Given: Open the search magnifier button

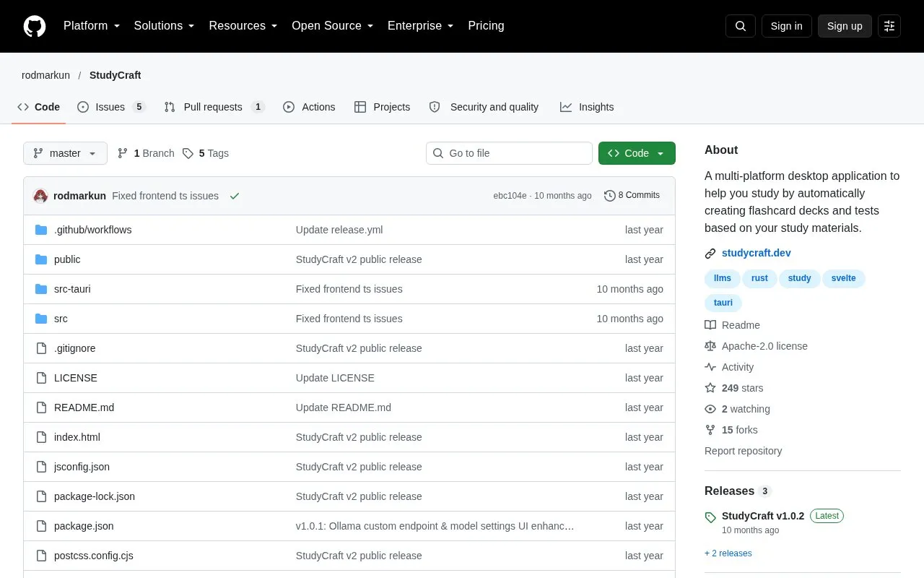Looking at the screenshot, I should tap(741, 26).
